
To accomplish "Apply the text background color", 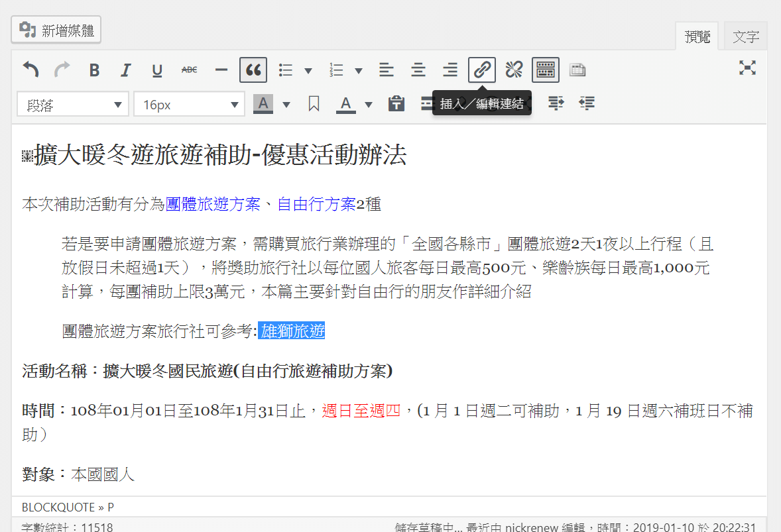I will tap(263, 104).
